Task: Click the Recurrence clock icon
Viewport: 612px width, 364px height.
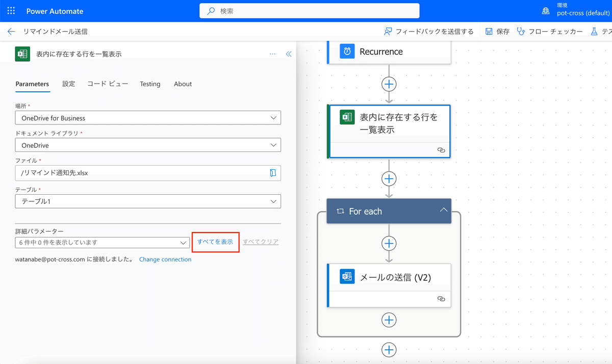Action: [x=347, y=51]
